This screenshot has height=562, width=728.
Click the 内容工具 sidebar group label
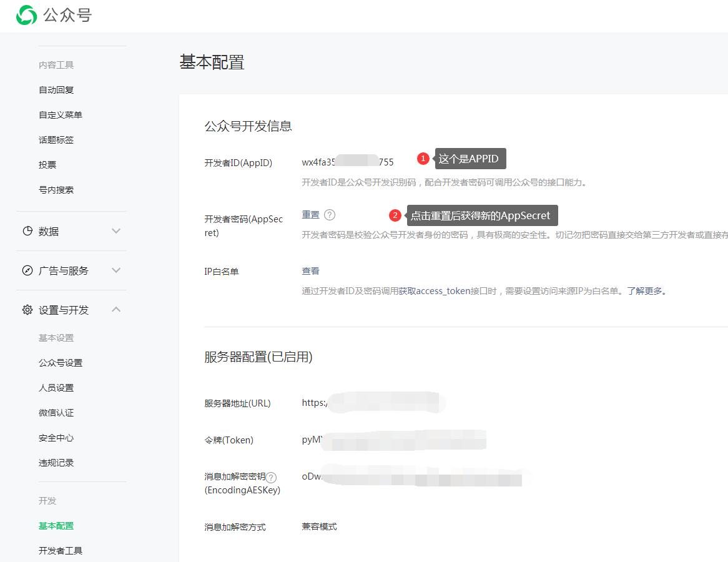click(x=56, y=65)
